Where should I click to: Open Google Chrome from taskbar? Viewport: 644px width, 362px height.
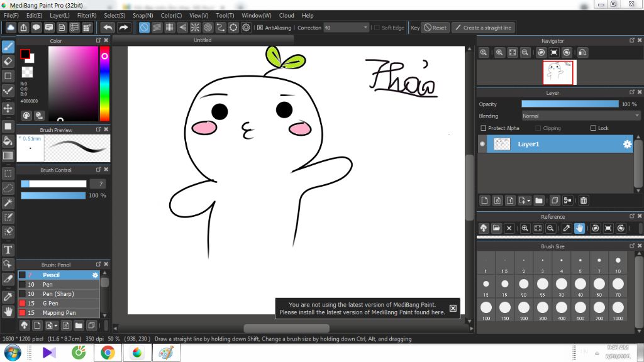[x=108, y=353]
